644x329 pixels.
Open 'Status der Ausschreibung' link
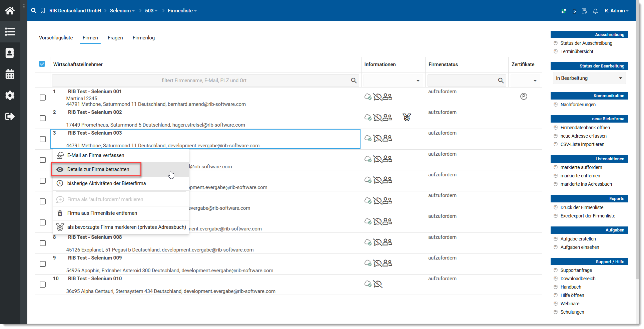[x=586, y=43]
